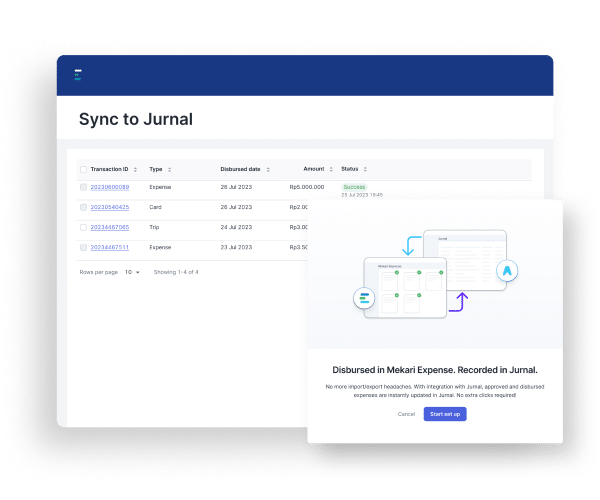Sort by Status column arrows
This screenshot has width=600, height=500.
pos(365,169)
